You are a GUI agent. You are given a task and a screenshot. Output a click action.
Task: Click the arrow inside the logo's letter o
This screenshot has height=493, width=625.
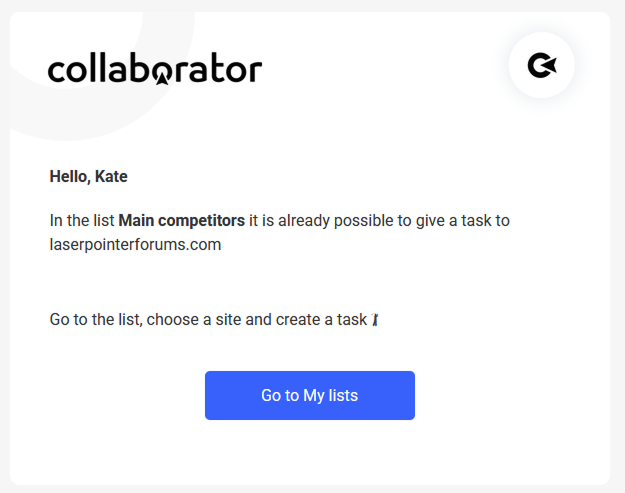point(161,78)
